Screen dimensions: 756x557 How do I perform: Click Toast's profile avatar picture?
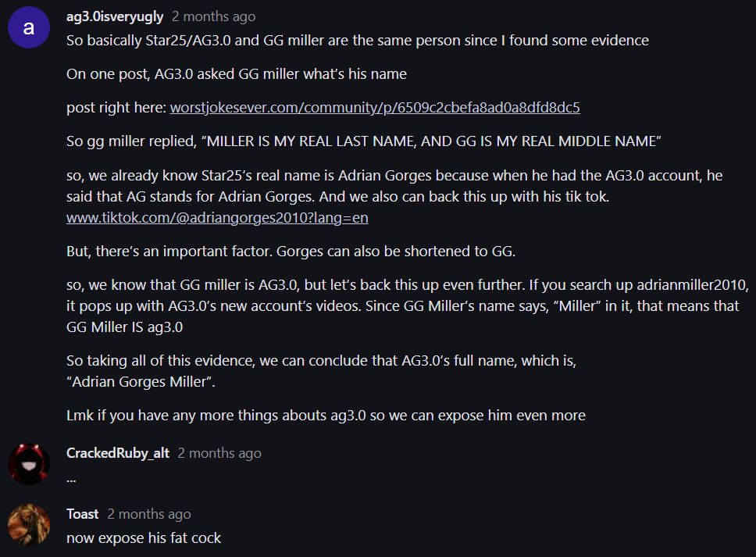point(29,524)
